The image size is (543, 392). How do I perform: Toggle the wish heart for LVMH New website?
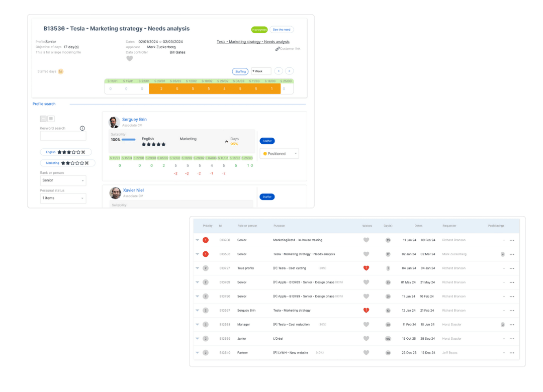click(366, 353)
